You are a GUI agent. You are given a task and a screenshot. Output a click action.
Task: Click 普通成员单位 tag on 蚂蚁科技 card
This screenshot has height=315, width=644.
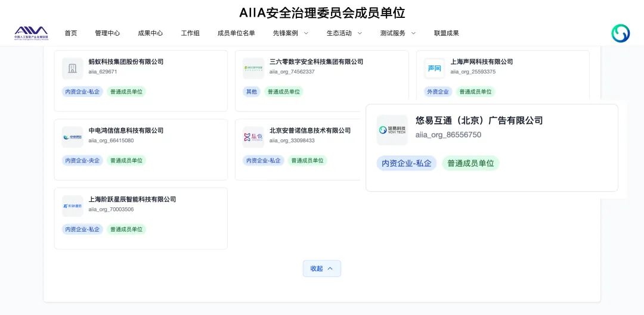[126, 92]
